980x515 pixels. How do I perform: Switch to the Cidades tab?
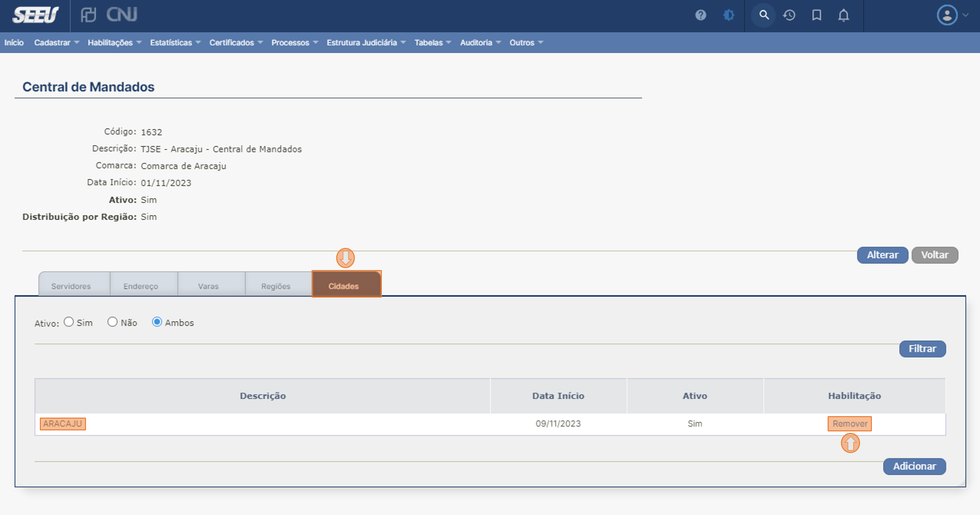(346, 284)
